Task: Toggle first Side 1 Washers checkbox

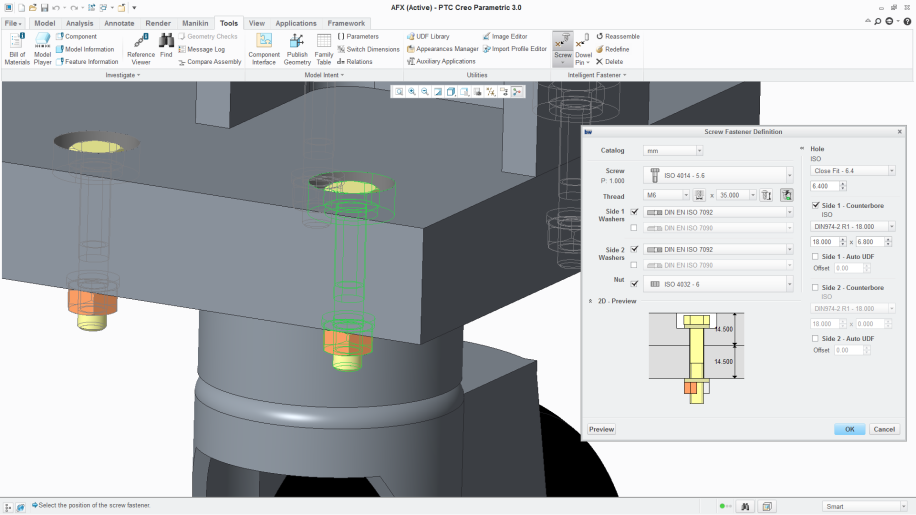Action: 634,212
